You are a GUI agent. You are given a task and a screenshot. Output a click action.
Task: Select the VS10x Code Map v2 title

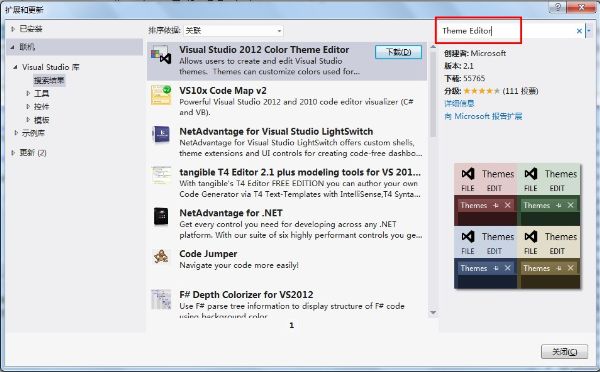223,91
